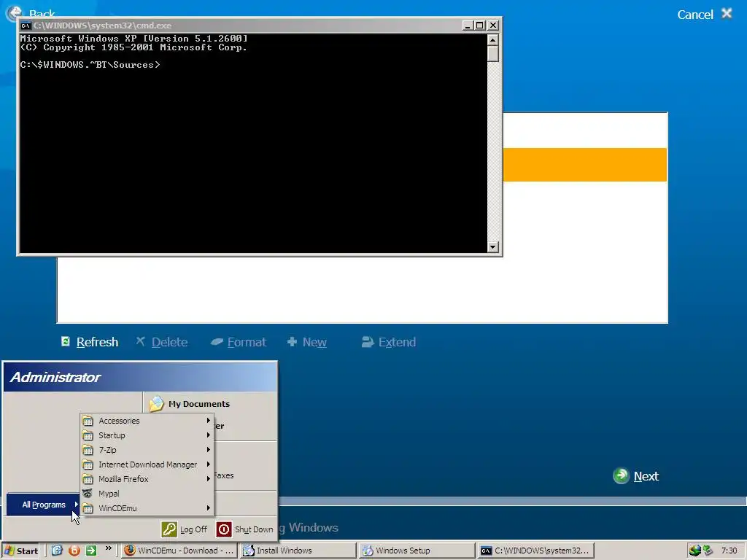Click the Refresh icon
This screenshot has width=747, height=560.
pos(66,341)
